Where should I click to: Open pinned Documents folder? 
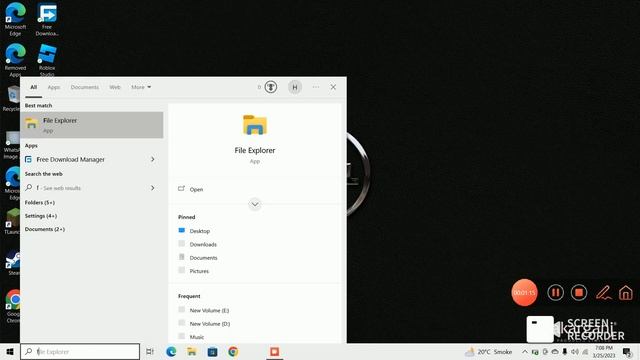tap(198, 258)
